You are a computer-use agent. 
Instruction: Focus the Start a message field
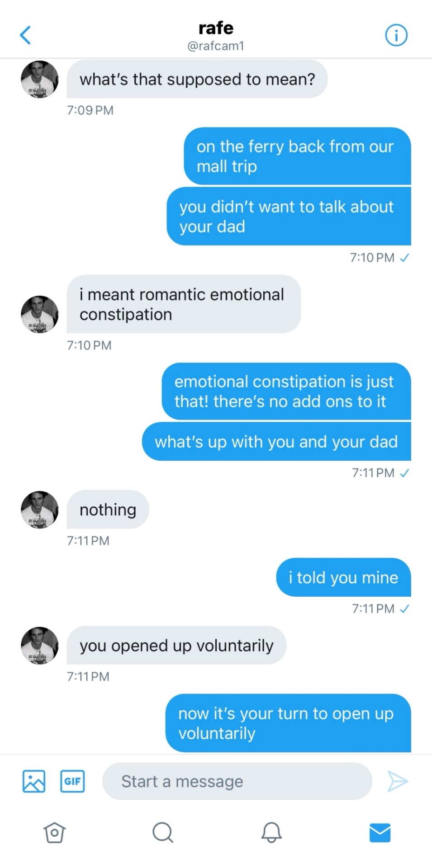(237, 781)
